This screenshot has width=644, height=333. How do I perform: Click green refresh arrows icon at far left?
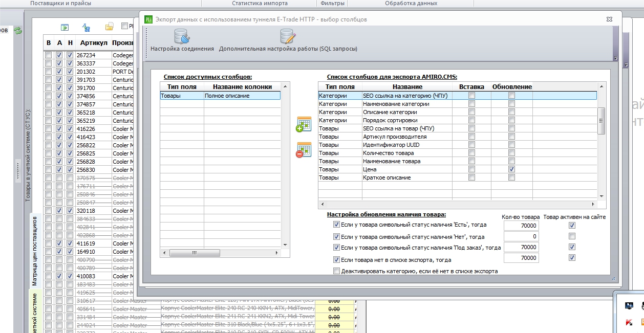coord(18,31)
